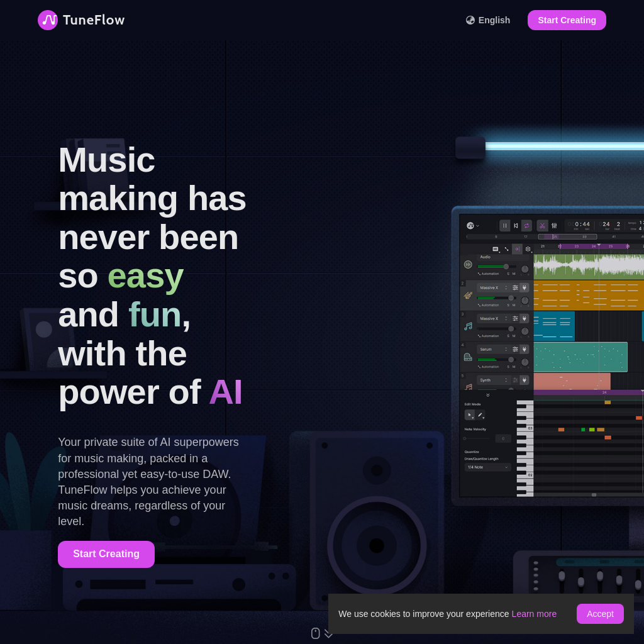The image size is (644, 644).
Task: Open the plugin plug icon on the Serum track
Action: [x=524, y=349]
